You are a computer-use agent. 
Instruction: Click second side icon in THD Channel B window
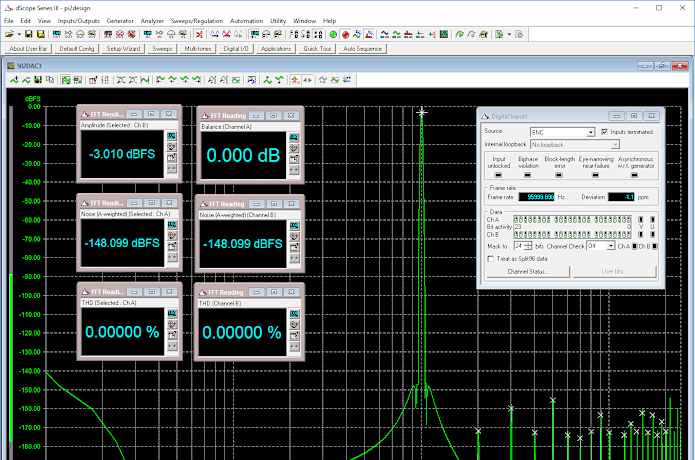pos(292,325)
